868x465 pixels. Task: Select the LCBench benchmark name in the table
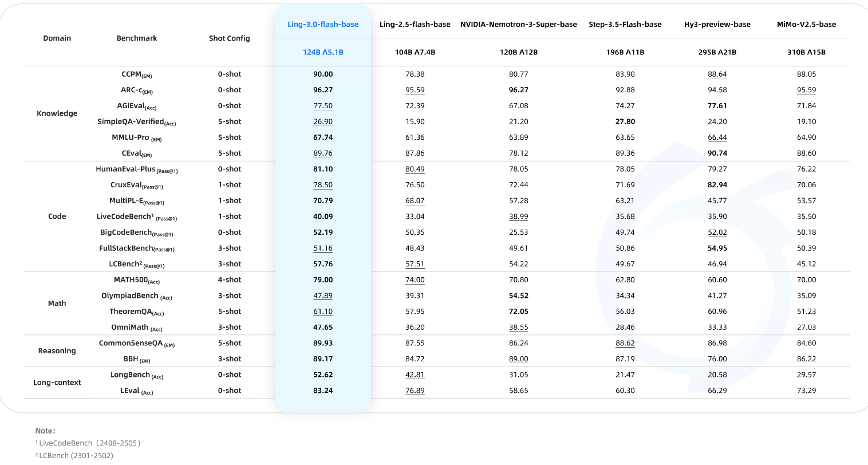pyautogui.click(x=137, y=265)
